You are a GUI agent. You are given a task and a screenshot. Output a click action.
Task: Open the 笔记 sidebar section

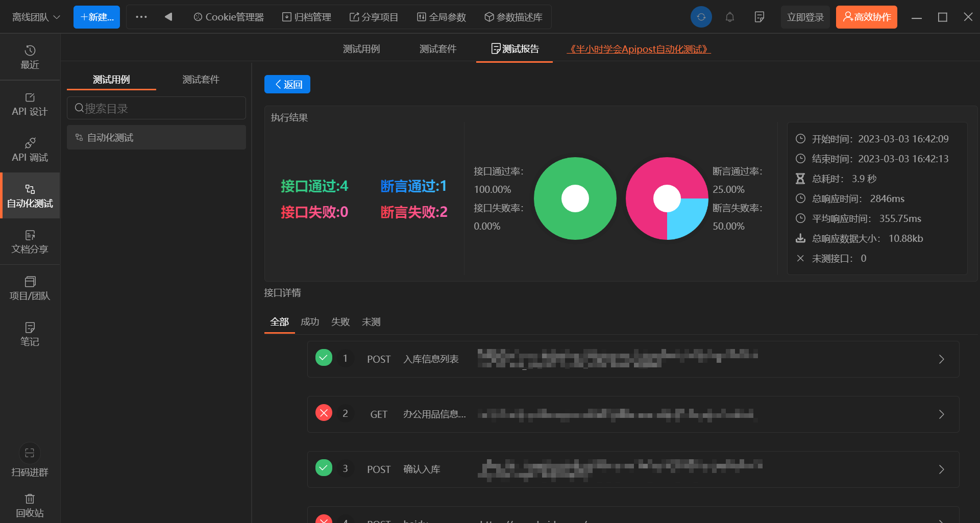click(x=30, y=334)
